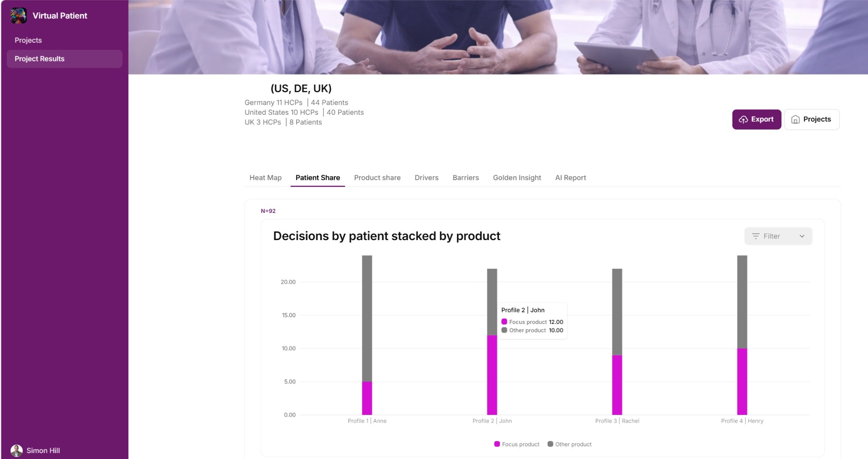Click the Export upload icon
This screenshot has height=459, width=868.
click(744, 119)
